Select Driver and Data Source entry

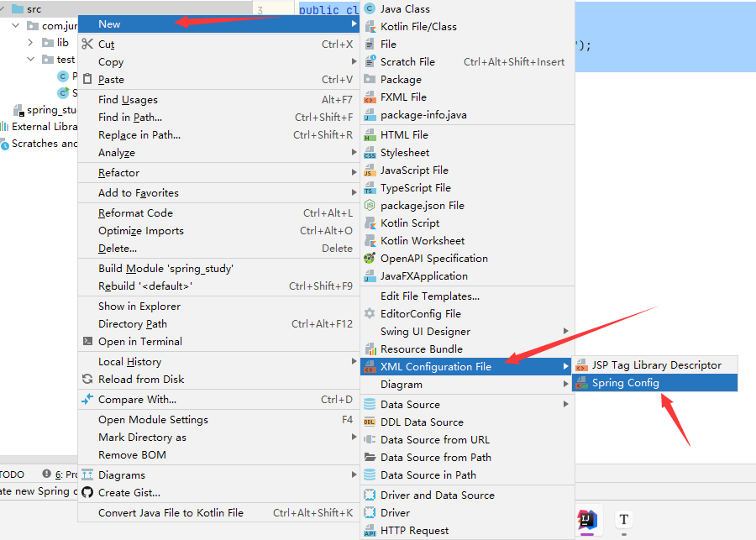(467, 495)
